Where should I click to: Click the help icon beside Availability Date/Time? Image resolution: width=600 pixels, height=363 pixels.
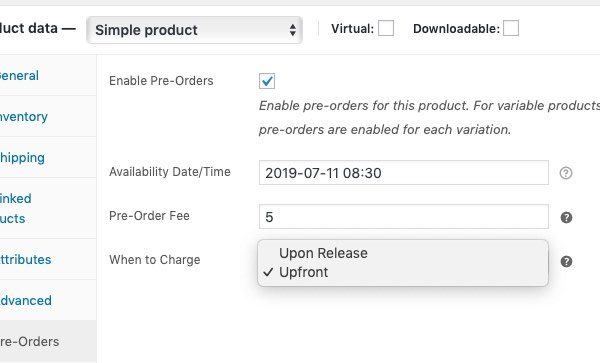[566, 173]
